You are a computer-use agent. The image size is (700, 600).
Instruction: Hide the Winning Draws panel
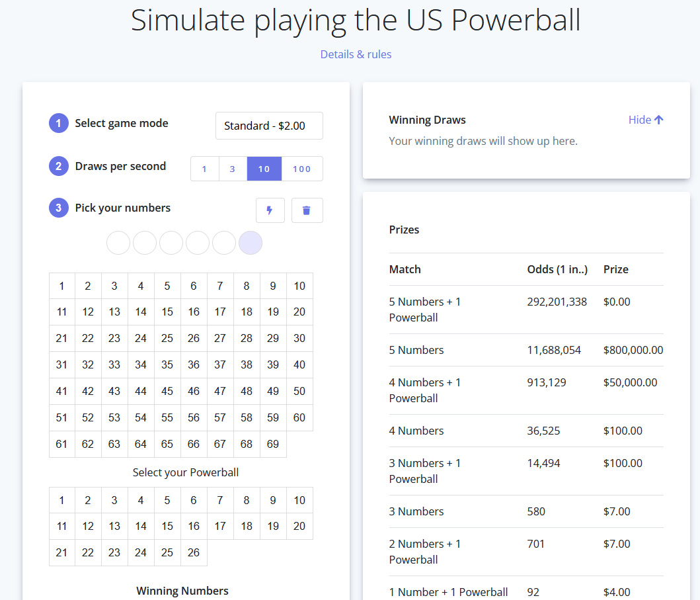pos(646,120)
